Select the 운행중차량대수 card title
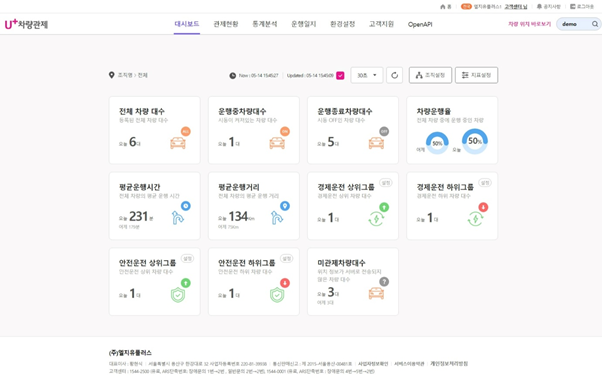Image resolution: width=602 pixels, height=386 pixels. click(x=242, y=111)
